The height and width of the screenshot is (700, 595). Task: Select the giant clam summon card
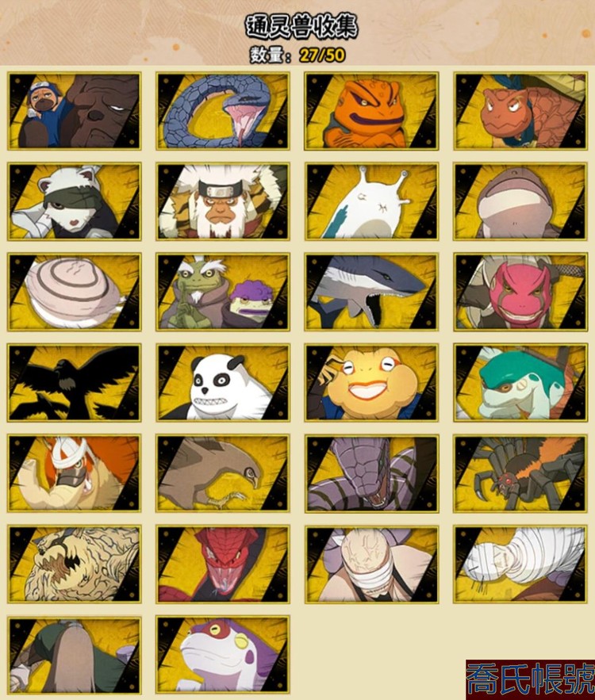pyautogui.click(x=74, y=292)
